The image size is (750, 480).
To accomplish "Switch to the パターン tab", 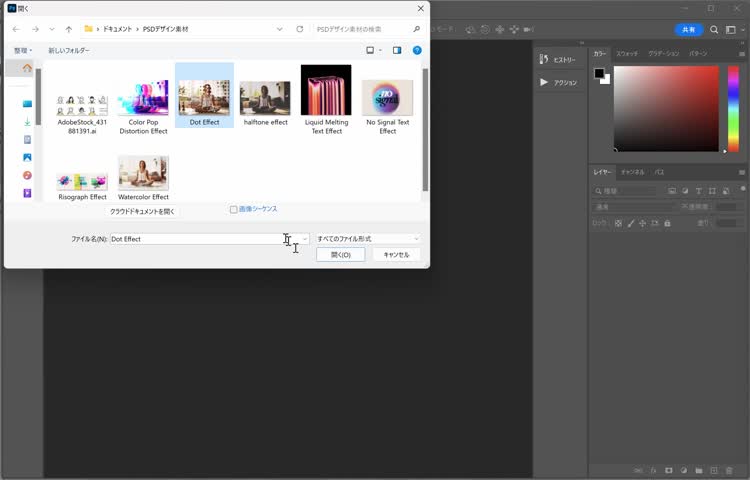I will coord(698,54).
